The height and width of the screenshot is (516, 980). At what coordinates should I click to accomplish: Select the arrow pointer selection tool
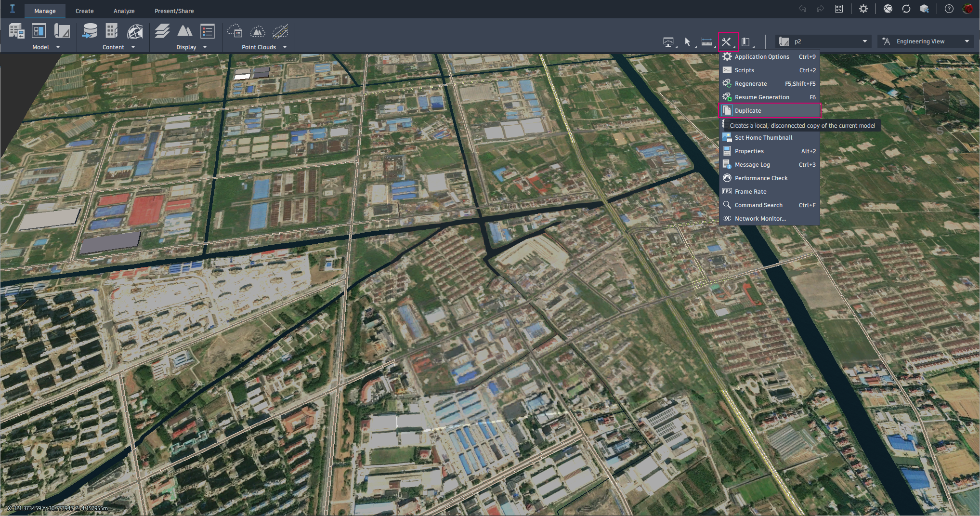point(688,42)
